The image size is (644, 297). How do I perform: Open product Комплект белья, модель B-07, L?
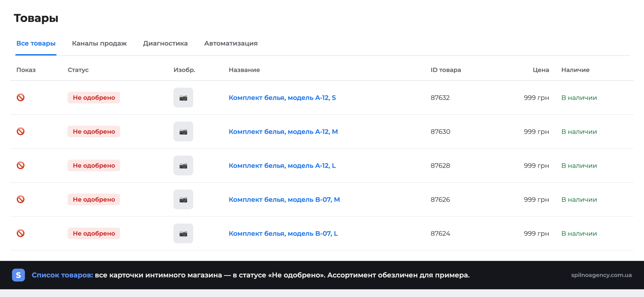(283, 234)
